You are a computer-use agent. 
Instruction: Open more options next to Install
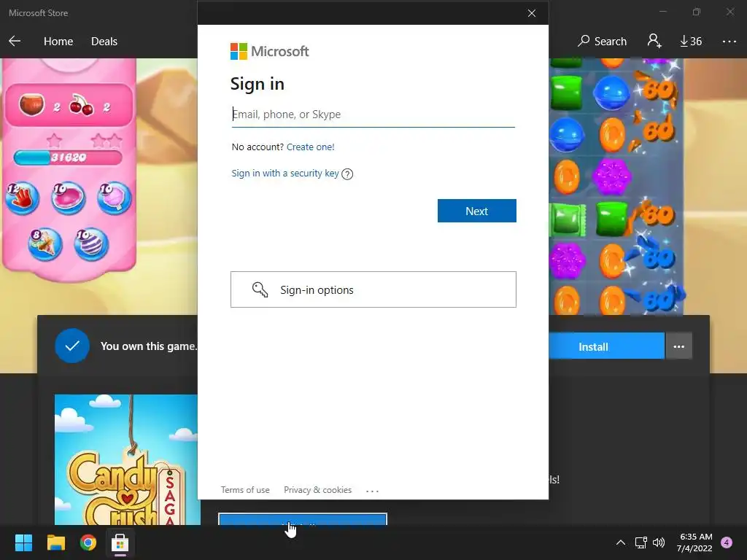(679, 346)
